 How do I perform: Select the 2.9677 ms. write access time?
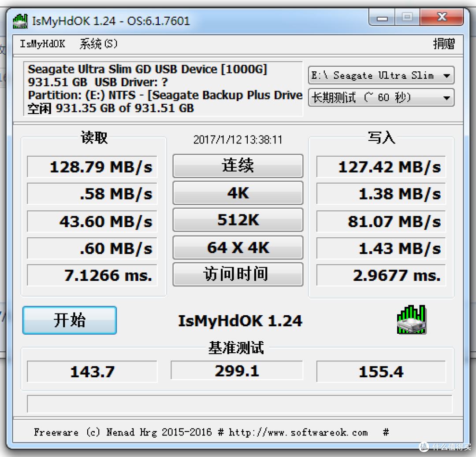(381, 275)
